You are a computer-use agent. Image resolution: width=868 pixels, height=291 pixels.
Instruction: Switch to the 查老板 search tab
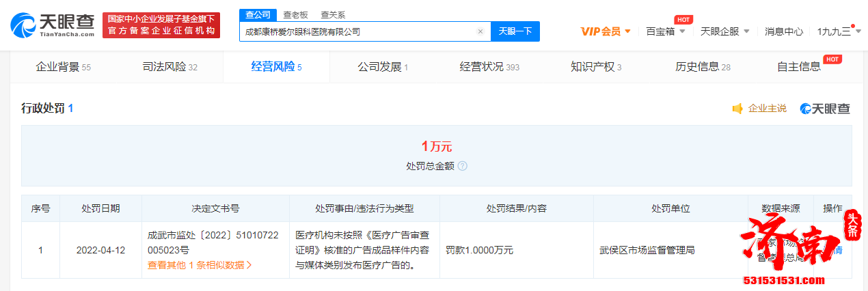coord(295,14)
